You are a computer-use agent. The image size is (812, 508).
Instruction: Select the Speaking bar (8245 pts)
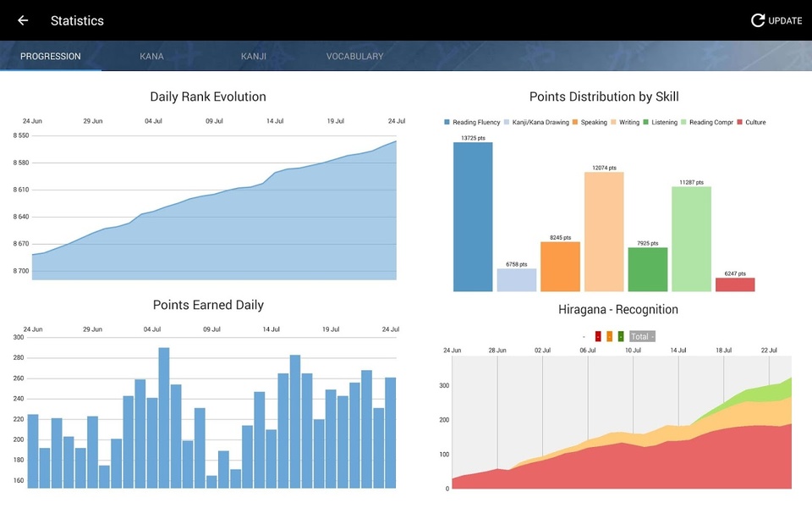click(x=560, y=267)
